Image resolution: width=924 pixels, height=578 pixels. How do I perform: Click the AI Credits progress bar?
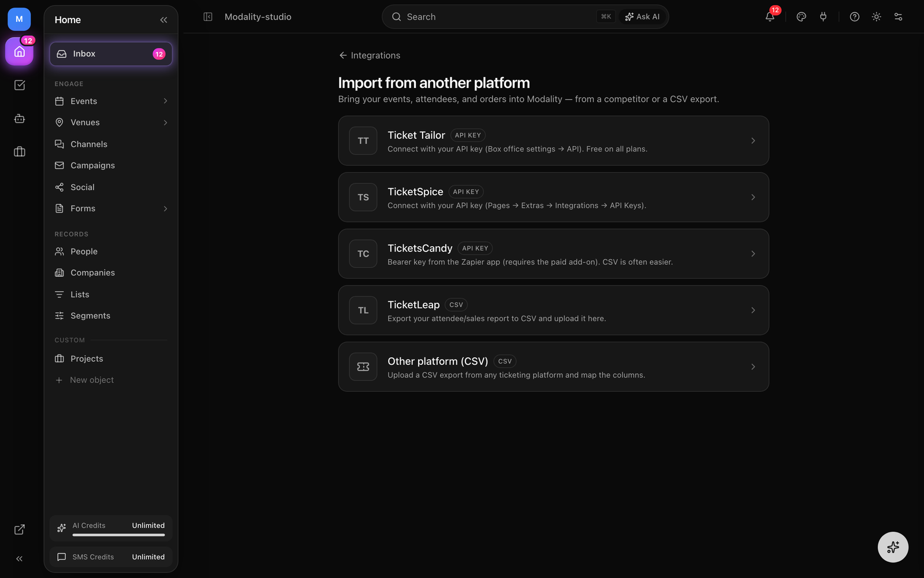coord(118,535)
